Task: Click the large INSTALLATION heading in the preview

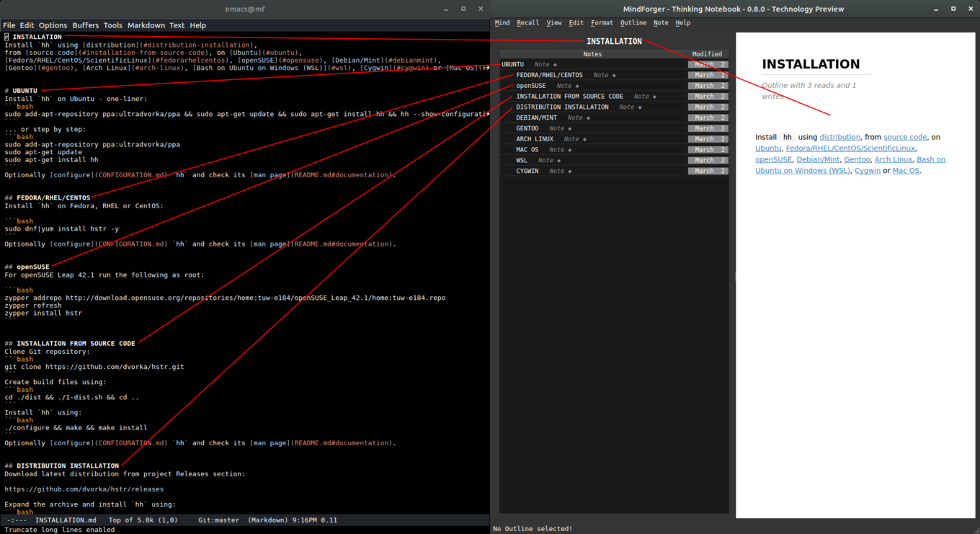Action: [x=811, y=64]
